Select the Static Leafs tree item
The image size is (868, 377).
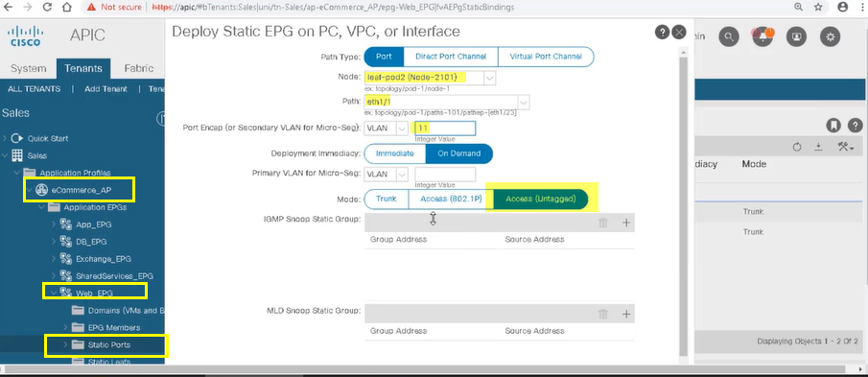point(109,361)
